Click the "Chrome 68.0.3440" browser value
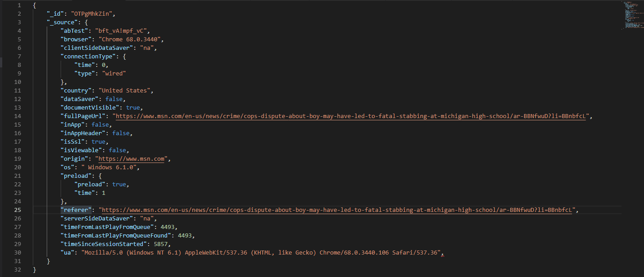The image size is (644, 277). 130,39
